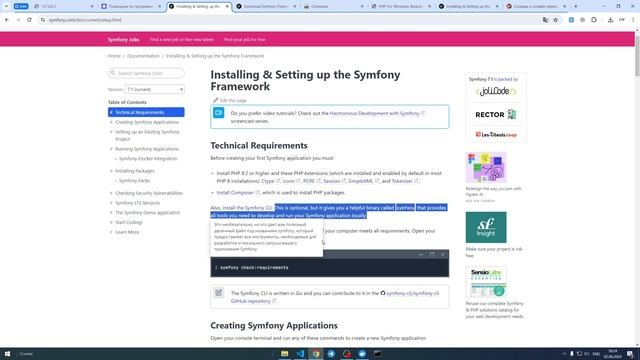Open the tab search dropdown arrow

tap(6, 6)
